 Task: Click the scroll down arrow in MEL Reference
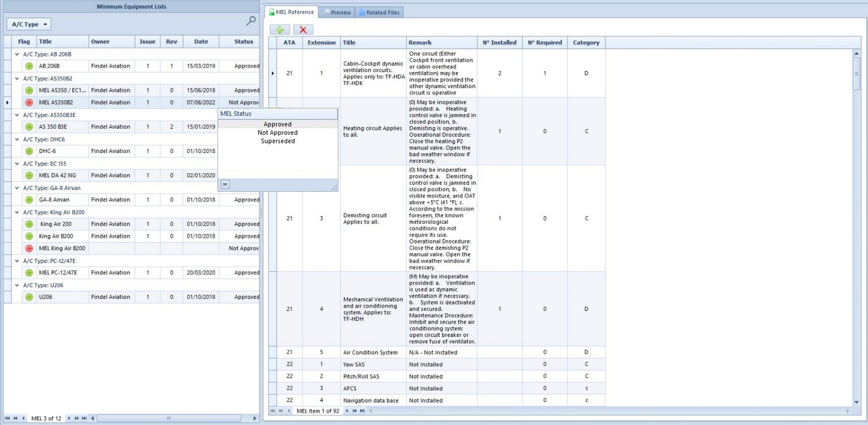coord(857,402)
